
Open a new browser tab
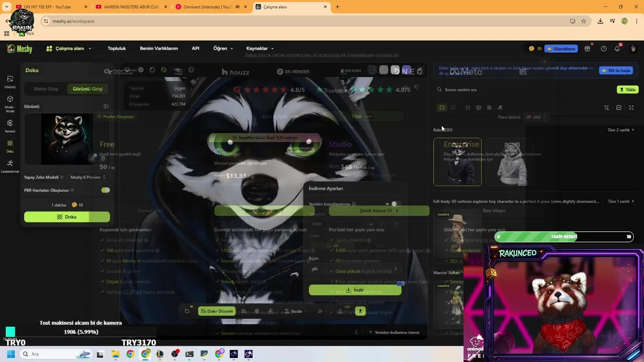point(337,7)
